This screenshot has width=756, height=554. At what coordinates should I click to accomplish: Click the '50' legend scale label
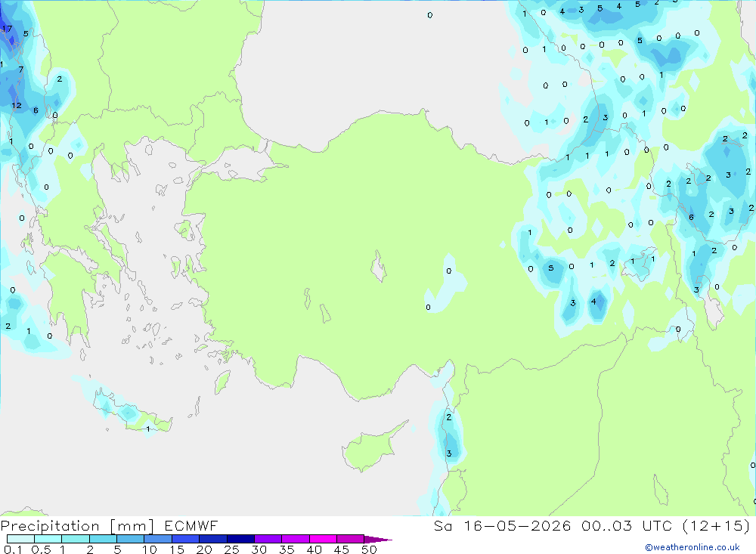click(x=369, y=549)
